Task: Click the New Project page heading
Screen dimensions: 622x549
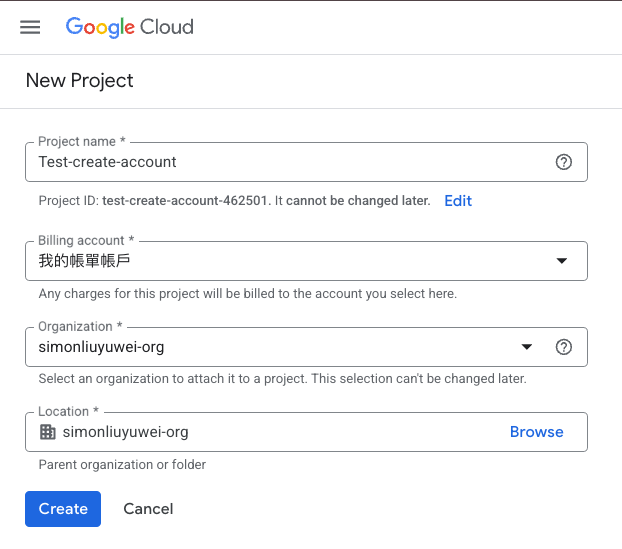Action: tap(80, 81)
